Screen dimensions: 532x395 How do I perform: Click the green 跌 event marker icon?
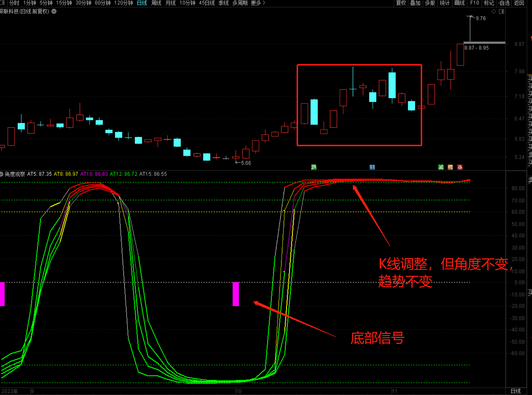[x=314, y=167]
